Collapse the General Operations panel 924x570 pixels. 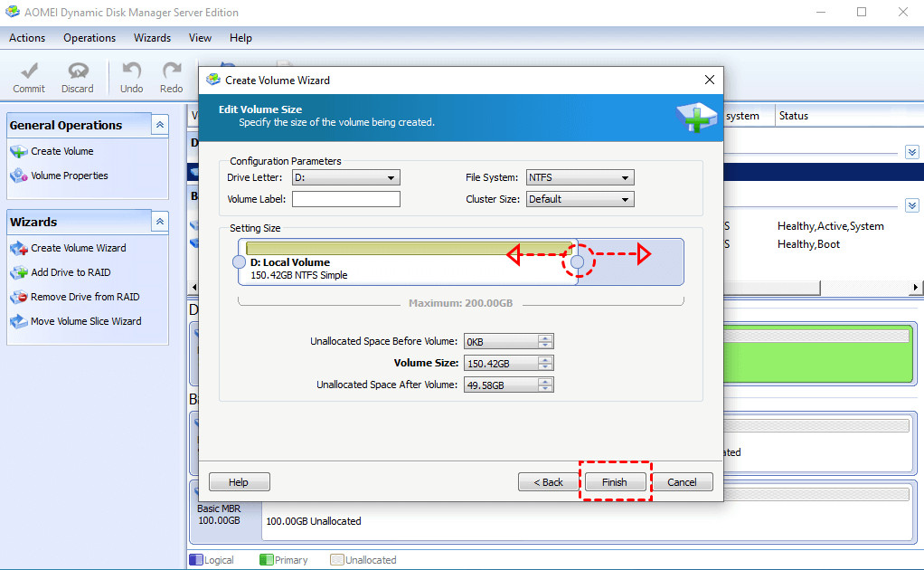pos(160,125)
